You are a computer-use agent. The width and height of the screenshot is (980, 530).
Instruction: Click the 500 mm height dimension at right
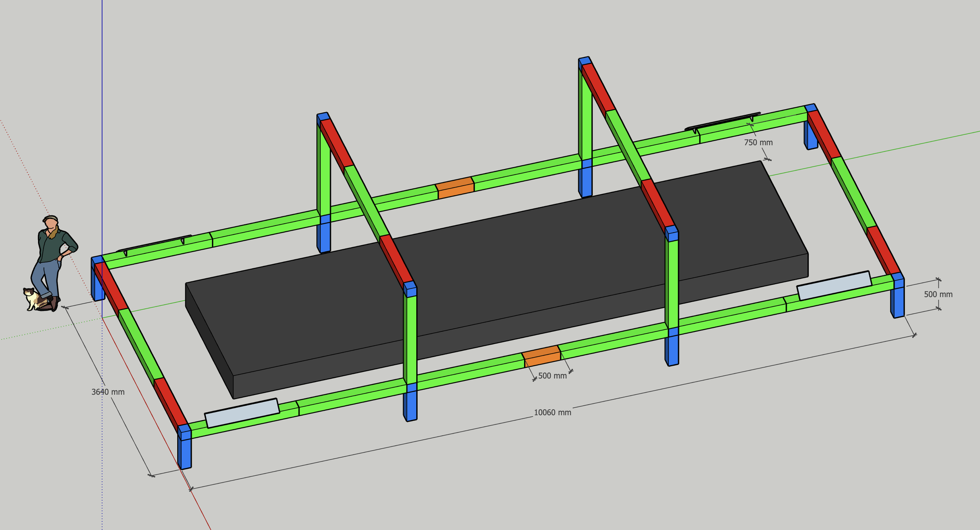pos(938,294)
